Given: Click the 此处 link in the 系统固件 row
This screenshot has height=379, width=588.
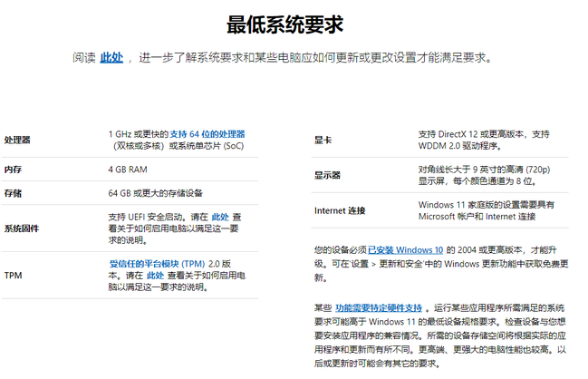Looking at the screenshot, I should click(x=220, y=217).
